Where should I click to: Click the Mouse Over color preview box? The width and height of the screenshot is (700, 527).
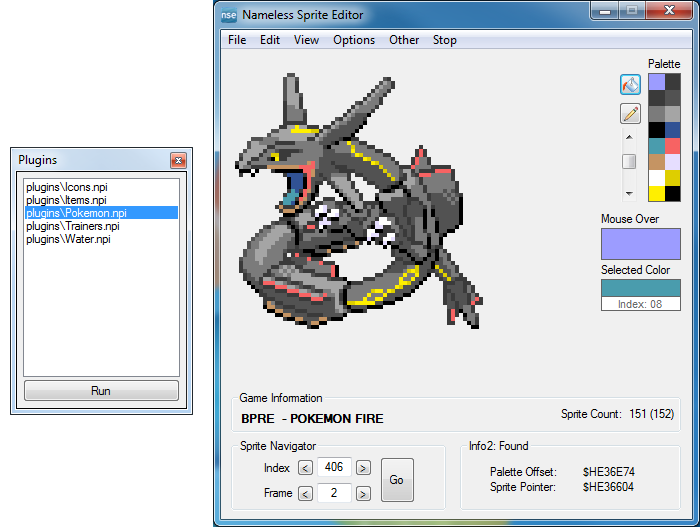tap(641, 244)
